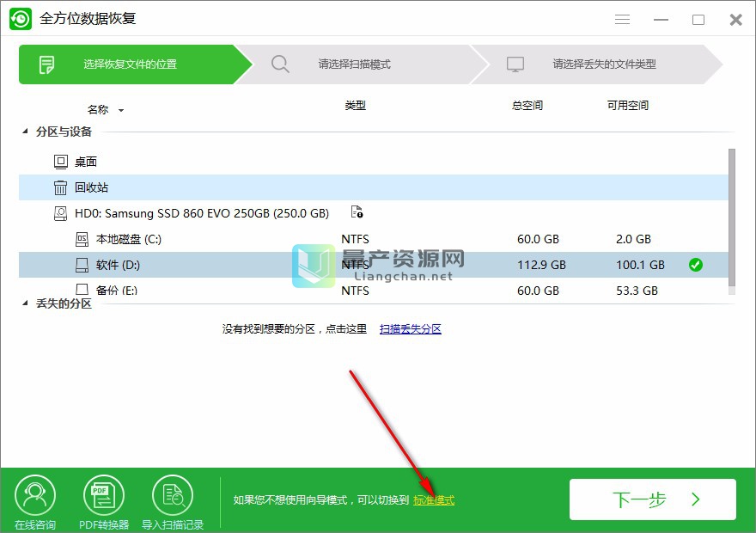Click 53.3 GB free space of E:
Viewport: 756px width, 533px height.
click(x=637, y=291)
